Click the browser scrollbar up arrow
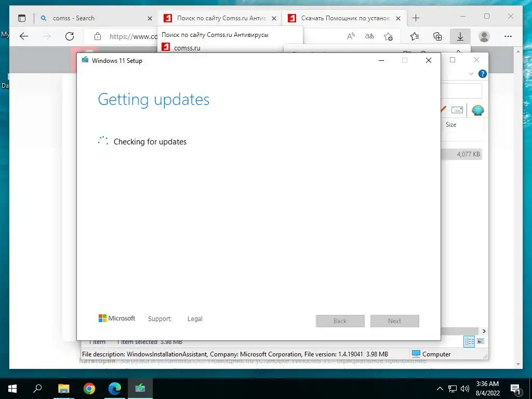The image size is (532, 399). pyautogui.click(x=518, y=51)
